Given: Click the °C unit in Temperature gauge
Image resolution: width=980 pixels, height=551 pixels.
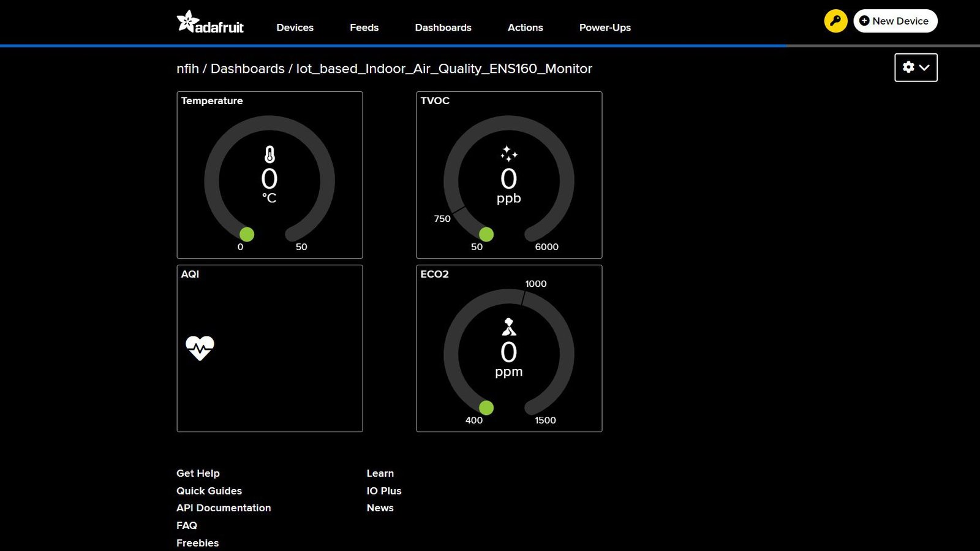Looking at the screenshot, I should [269, 198].
